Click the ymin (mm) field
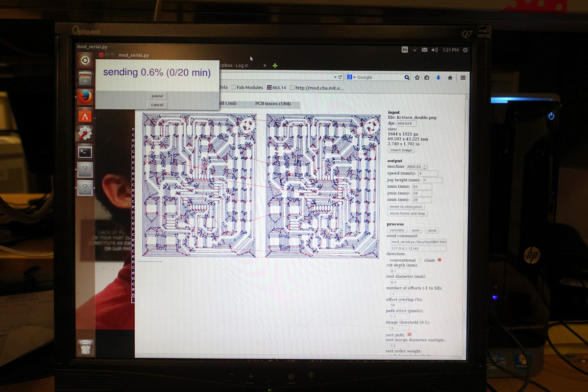 pyautogui.click(x=422, y=194)
